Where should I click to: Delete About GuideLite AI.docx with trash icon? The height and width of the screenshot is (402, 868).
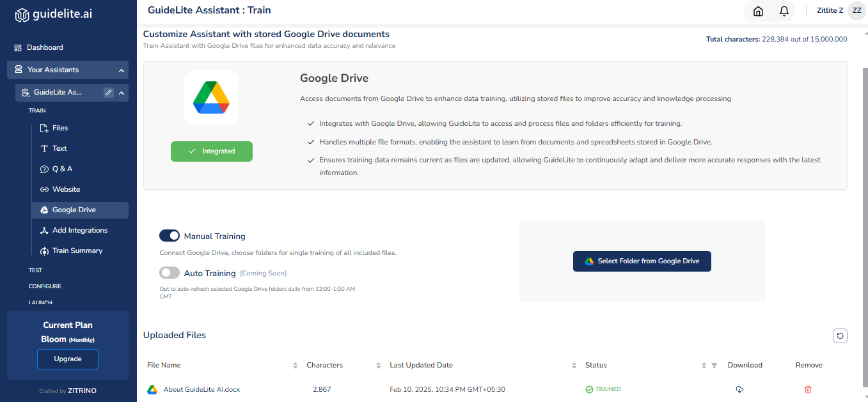[x=808, y=389]
